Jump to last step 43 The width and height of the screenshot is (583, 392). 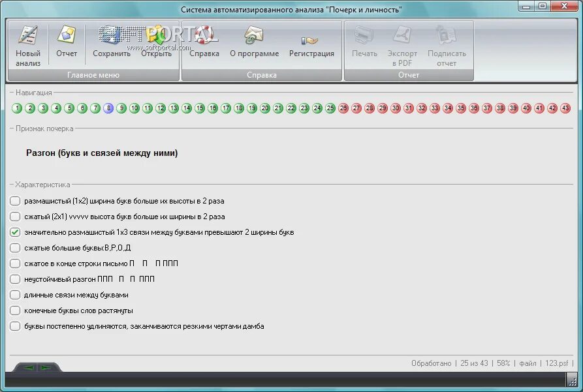(x=565, y=108)
